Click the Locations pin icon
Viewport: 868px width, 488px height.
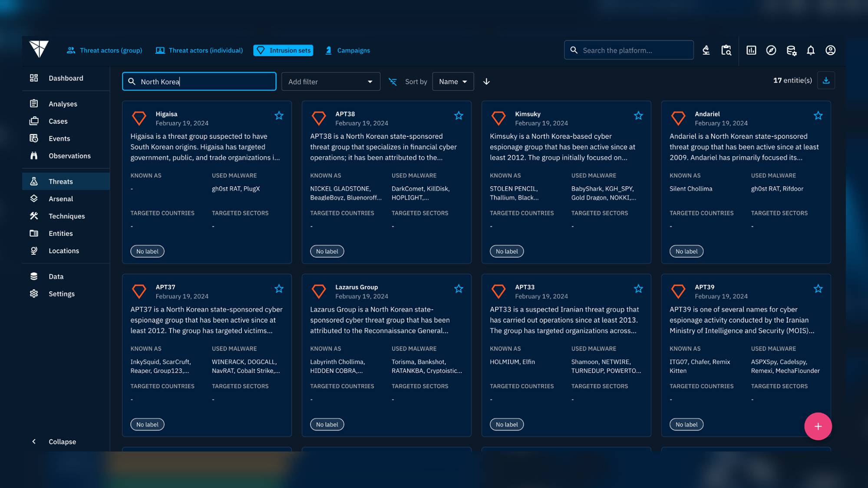[x=34, y=251]
